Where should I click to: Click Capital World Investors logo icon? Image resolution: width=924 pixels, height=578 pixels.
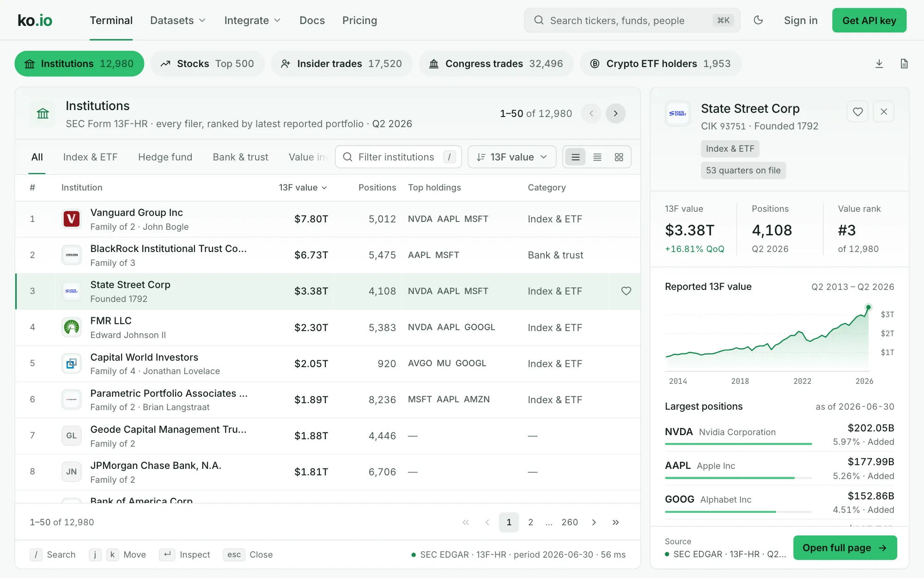[x=71, y=363]
